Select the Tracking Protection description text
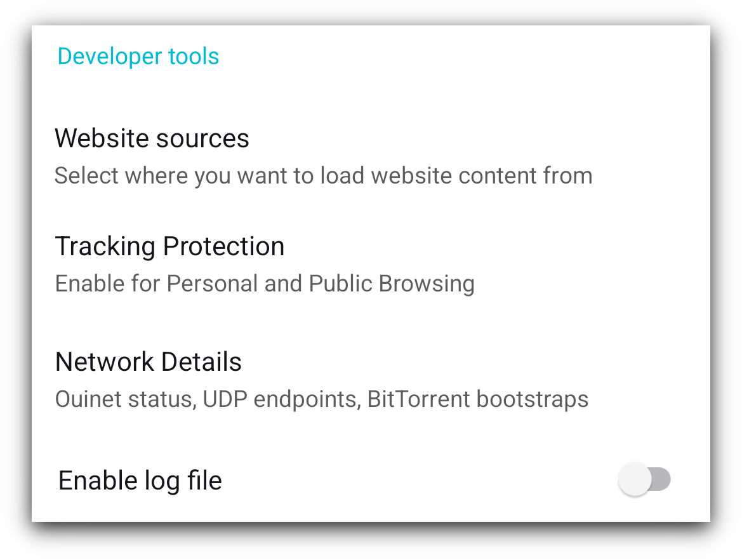Image resolution: width=742 pixels, height=560 pixels. (x=265, y=283)
